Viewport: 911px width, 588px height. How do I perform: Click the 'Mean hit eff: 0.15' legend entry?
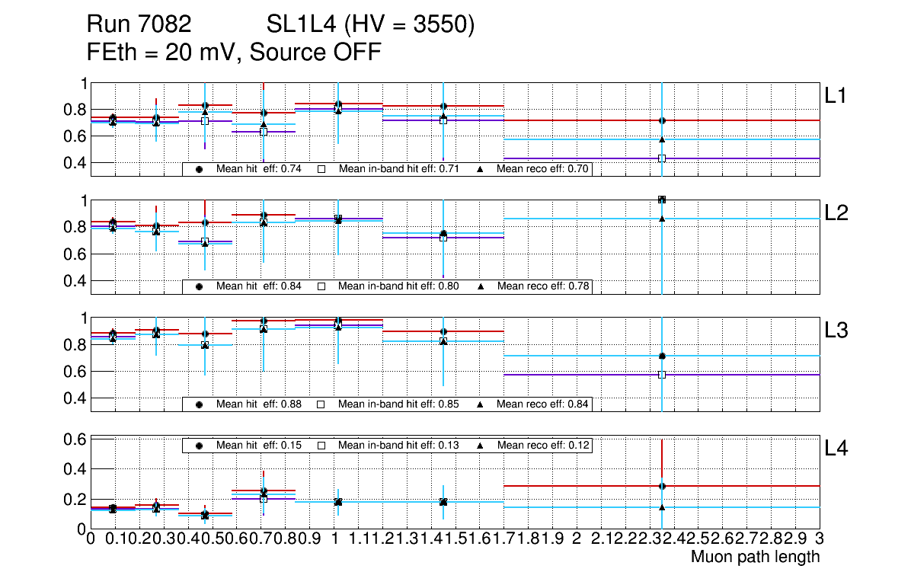coord(259,445)
